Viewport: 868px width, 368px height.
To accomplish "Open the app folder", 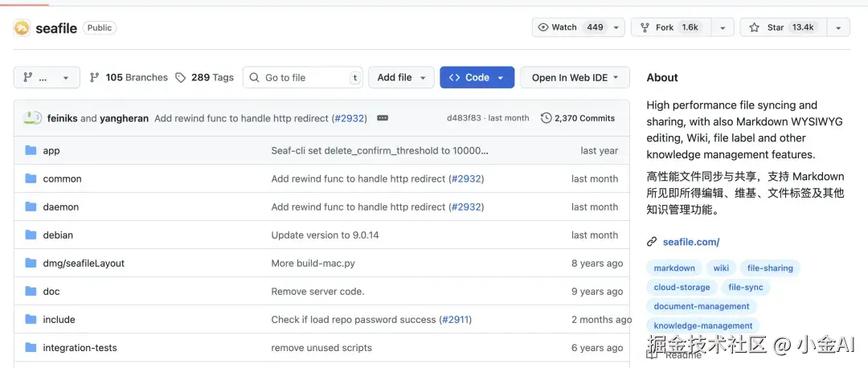I will (51, 150).
